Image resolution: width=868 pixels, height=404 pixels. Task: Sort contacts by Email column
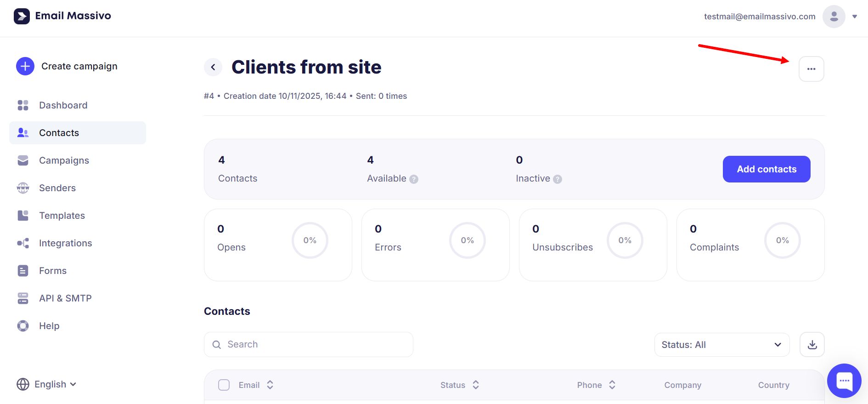(x=270, y=385)
